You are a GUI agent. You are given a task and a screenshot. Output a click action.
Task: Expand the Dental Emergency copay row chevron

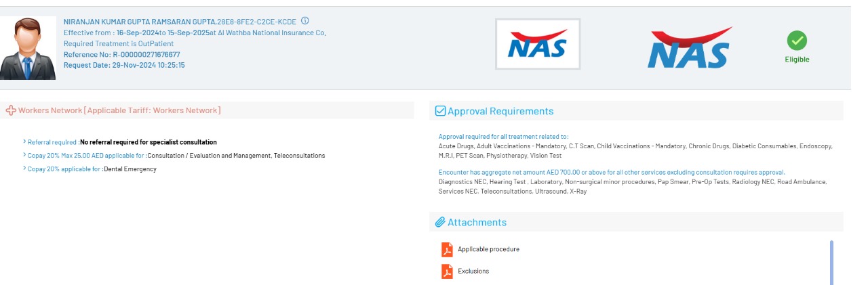click(24, 169)
